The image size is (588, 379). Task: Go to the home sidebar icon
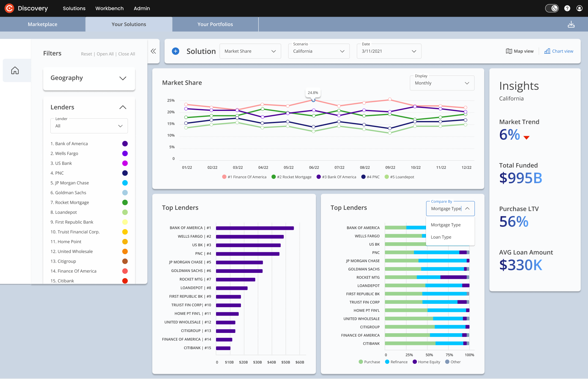click(15, 70)
